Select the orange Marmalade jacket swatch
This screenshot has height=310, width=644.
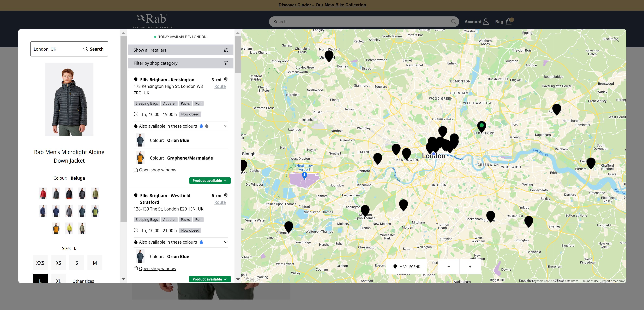click(56, 229)
